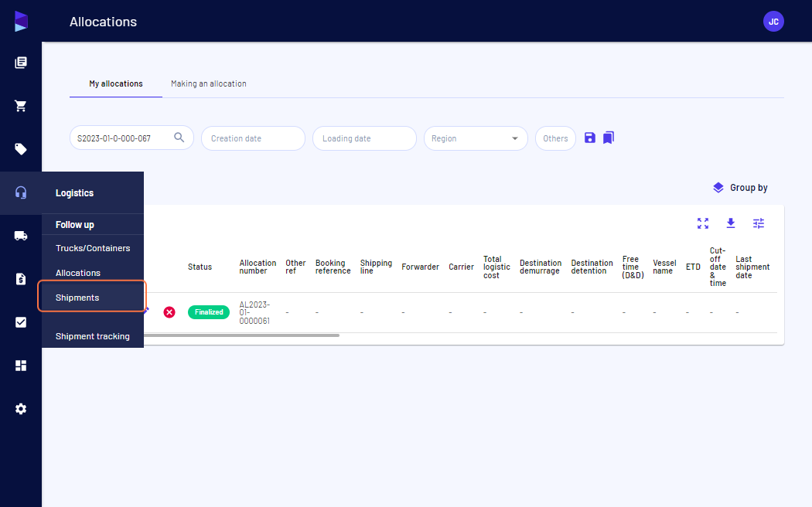Save the current filter with floppy icon
812x507 pixels.
click(590, 138)
